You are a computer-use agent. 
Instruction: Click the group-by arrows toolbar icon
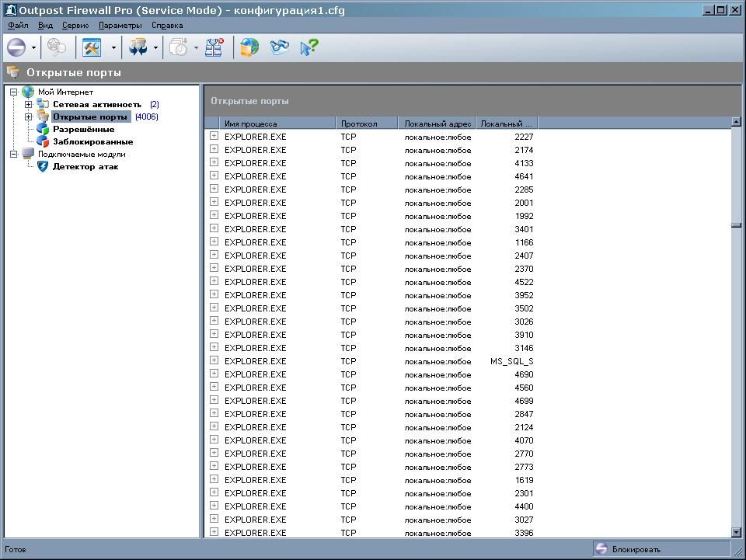click(x=138, y=47)
